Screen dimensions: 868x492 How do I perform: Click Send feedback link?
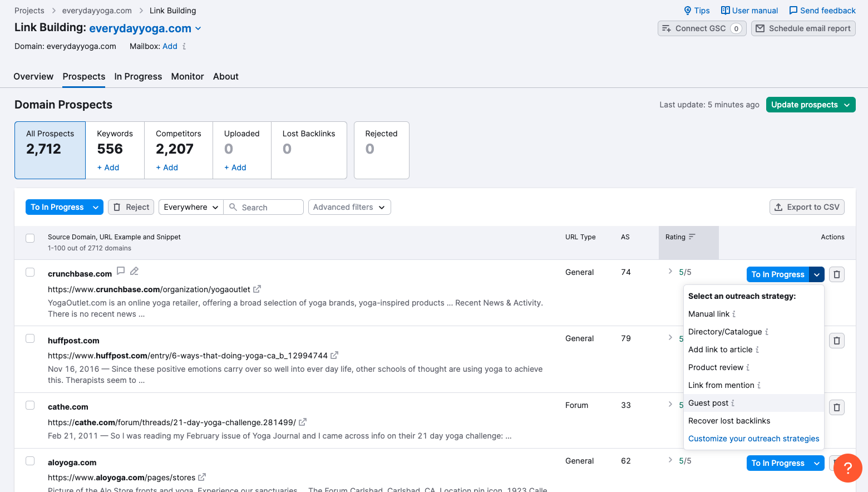click(822, 11)
